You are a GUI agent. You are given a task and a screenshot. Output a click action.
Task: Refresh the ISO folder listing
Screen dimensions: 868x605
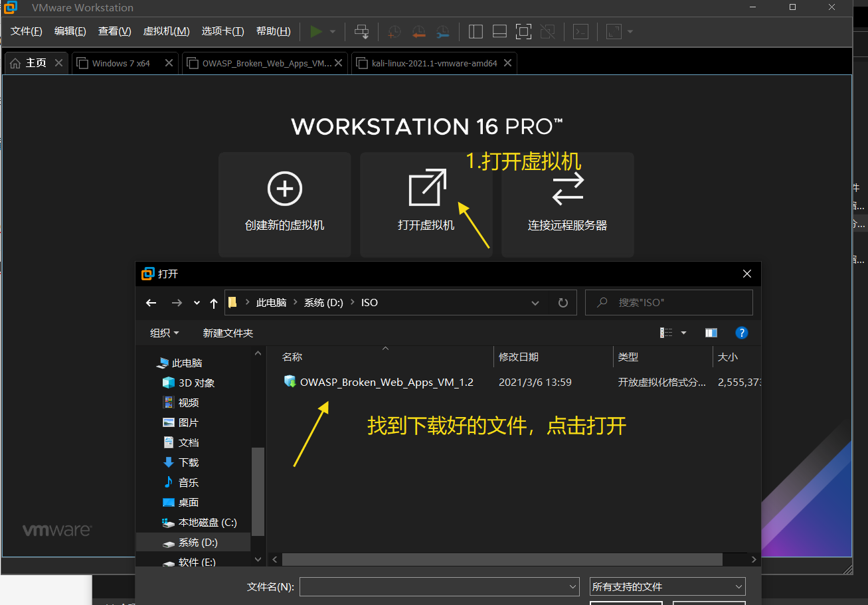point(563,303)
